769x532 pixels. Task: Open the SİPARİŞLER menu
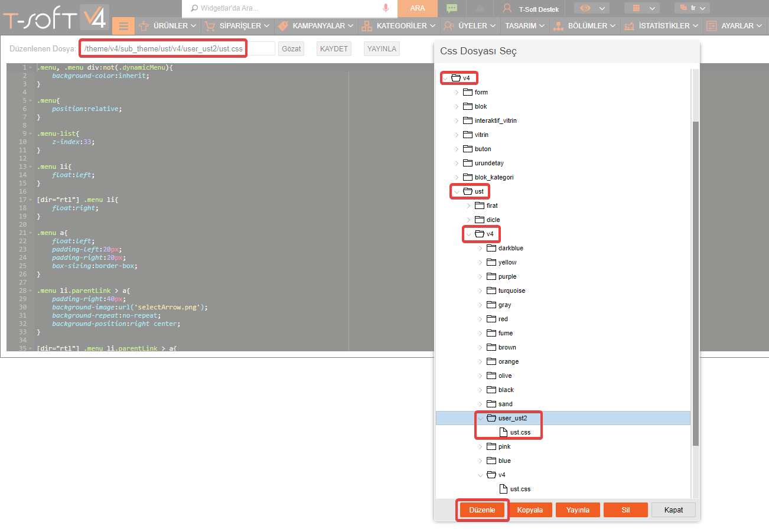tap(236, 26)
